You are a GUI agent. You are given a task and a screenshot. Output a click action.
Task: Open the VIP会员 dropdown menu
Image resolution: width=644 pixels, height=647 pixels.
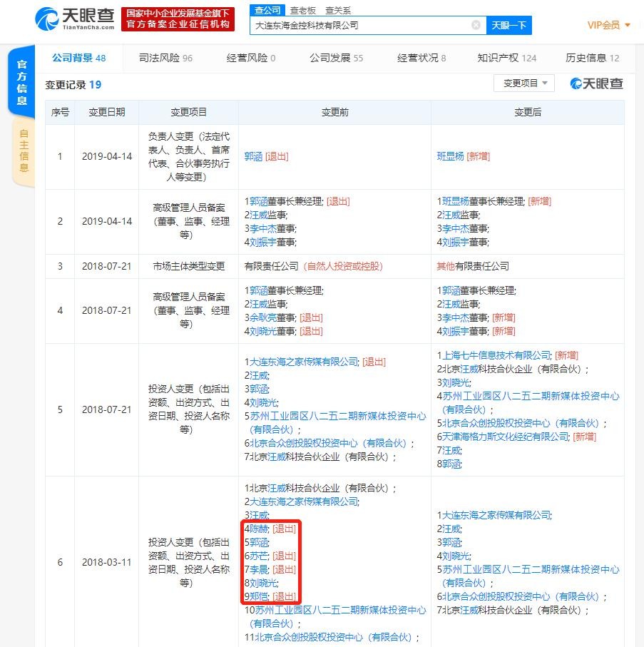click(608, 25)
